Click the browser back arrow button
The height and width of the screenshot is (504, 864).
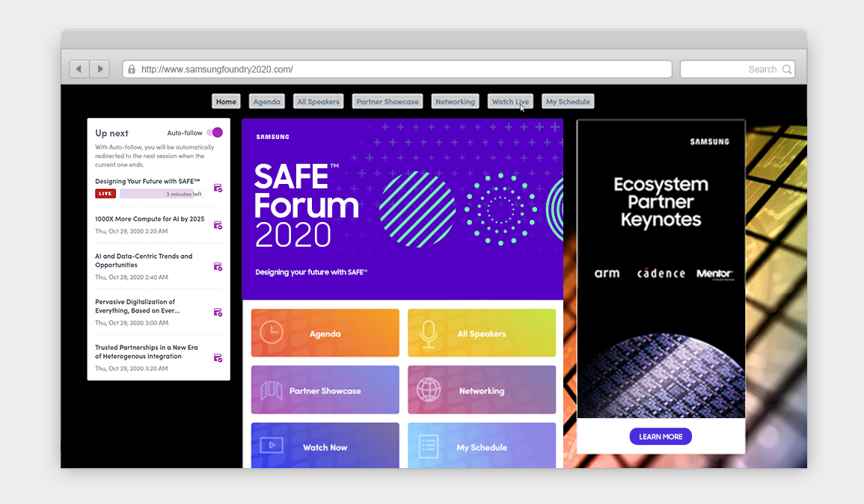coord(79,70)
